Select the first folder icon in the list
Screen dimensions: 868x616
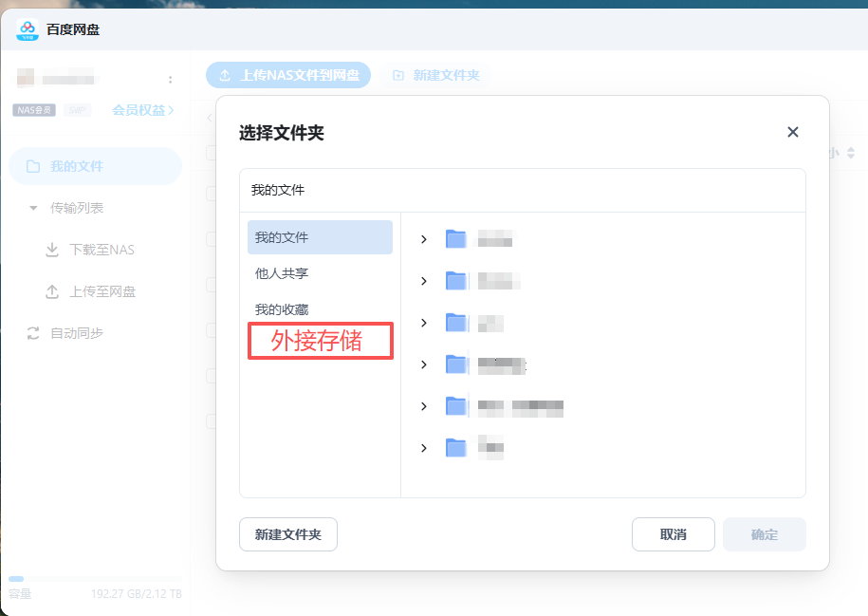(456, 239)
